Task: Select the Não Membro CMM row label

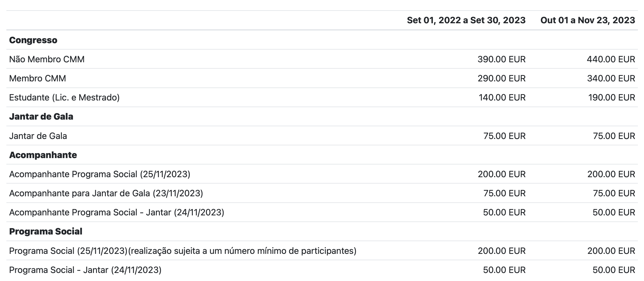Action: pyautogui.click(x=47, y=59)
